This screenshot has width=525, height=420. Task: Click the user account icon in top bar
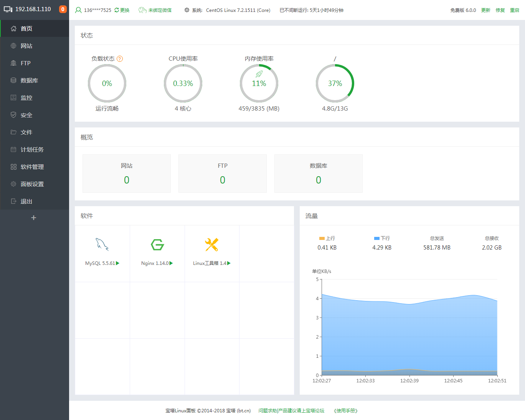[x=78, y=10]
